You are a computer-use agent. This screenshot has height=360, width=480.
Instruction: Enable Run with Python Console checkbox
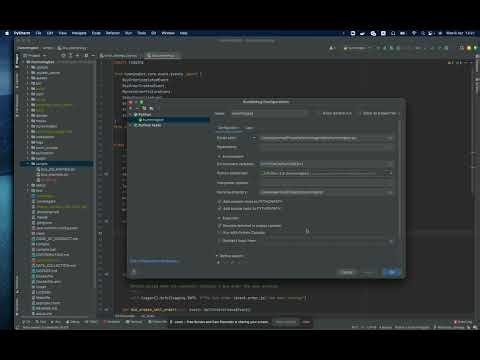click(x=219, y=233)
